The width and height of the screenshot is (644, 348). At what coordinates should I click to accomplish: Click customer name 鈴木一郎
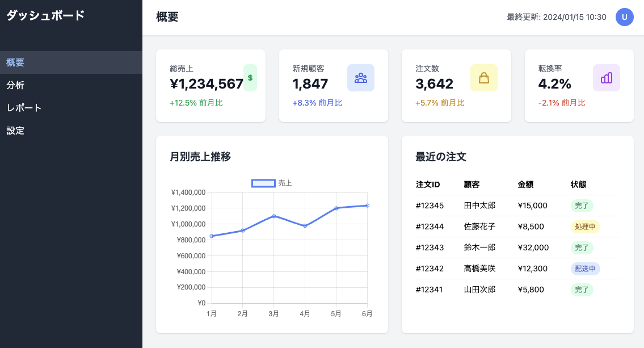(479, 248)
